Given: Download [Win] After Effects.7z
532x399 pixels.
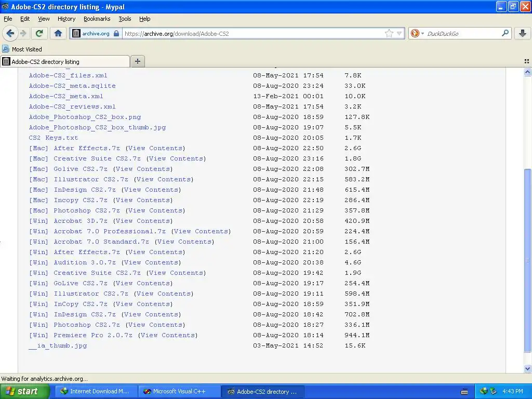Looking at the screenshot, I should [74, 252].
